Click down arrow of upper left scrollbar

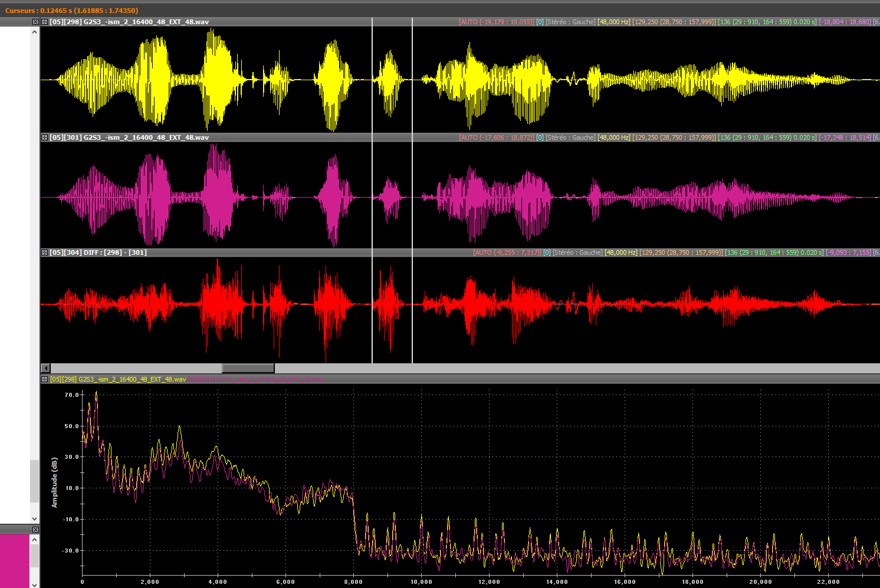[35, 519]
